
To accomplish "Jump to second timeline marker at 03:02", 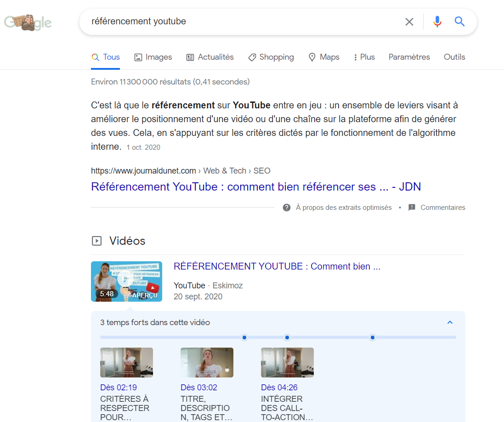I will (287, 338).
